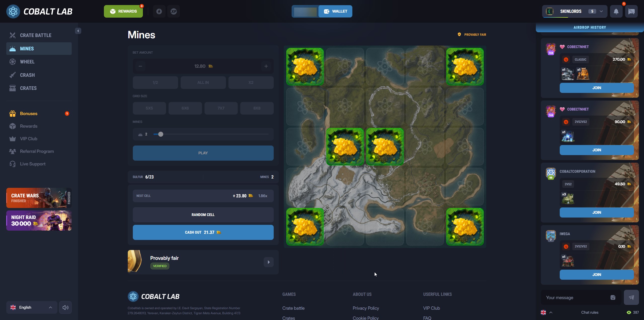The height and width of the screenshot is (320, 644).
Task: Open the notifications bell icon
Action: click(616, 11)
